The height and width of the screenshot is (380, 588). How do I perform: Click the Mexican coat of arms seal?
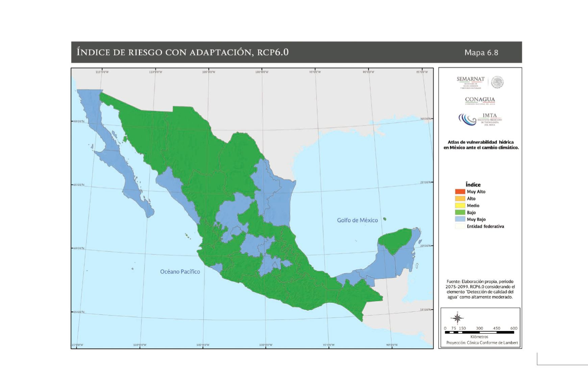[x=497, y=82]
